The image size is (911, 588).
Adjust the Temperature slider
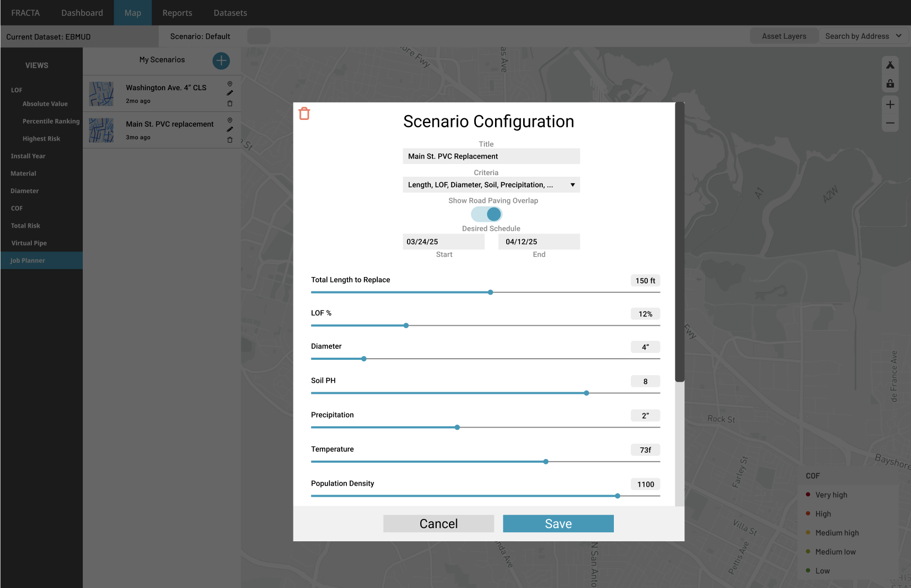[x=546, y=462]
